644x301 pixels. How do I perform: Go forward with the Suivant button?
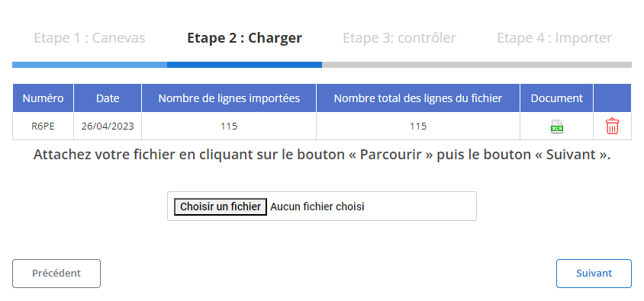[594, 274]
